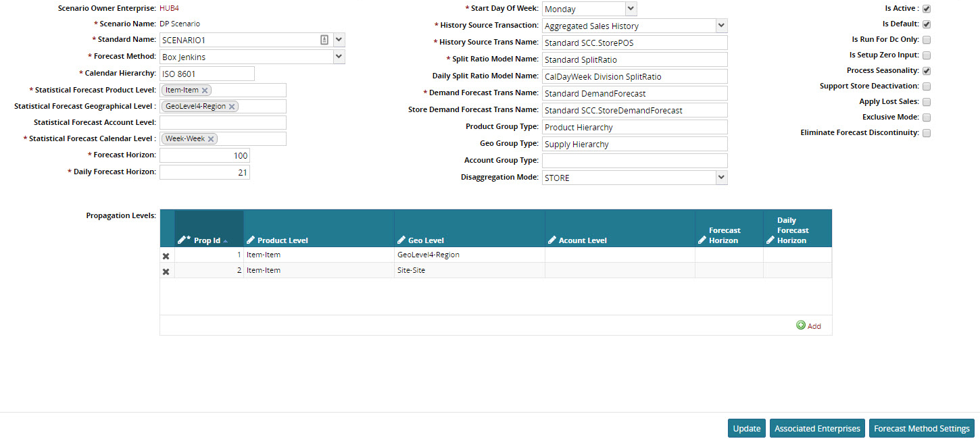Screen dimensions: 980x443
Task: Click the Demand Forecast Trans Name field
Action: (635, 93)
